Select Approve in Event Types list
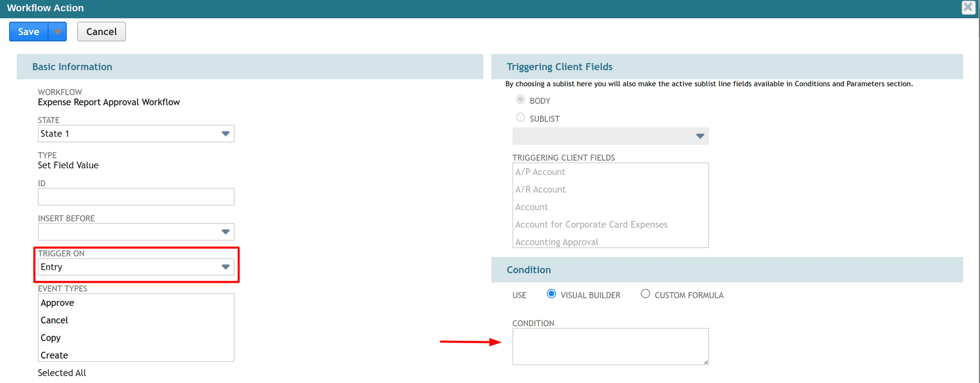This screenshot has height=383, width=980. coord(58,303)
